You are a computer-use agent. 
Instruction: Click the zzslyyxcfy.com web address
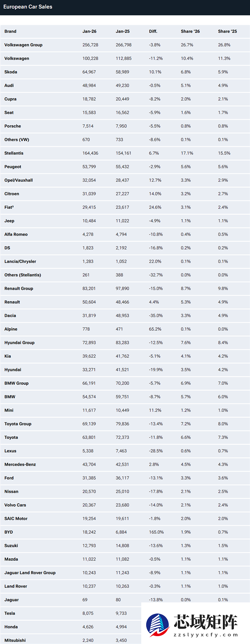(204, 635)
